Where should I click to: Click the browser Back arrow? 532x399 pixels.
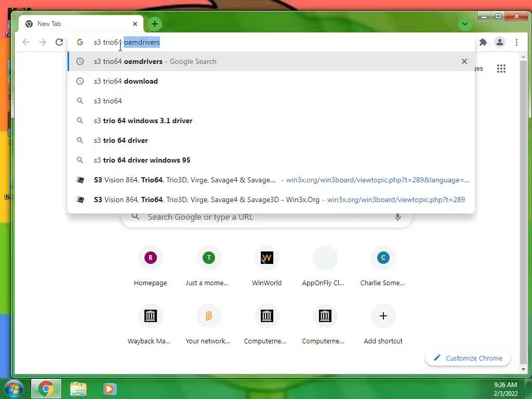pos(26,42)
